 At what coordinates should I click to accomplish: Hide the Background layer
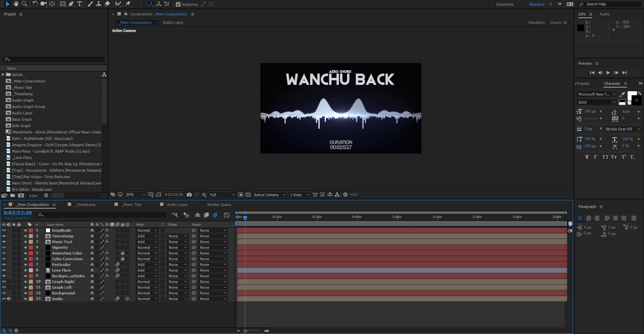pos(4,293)
